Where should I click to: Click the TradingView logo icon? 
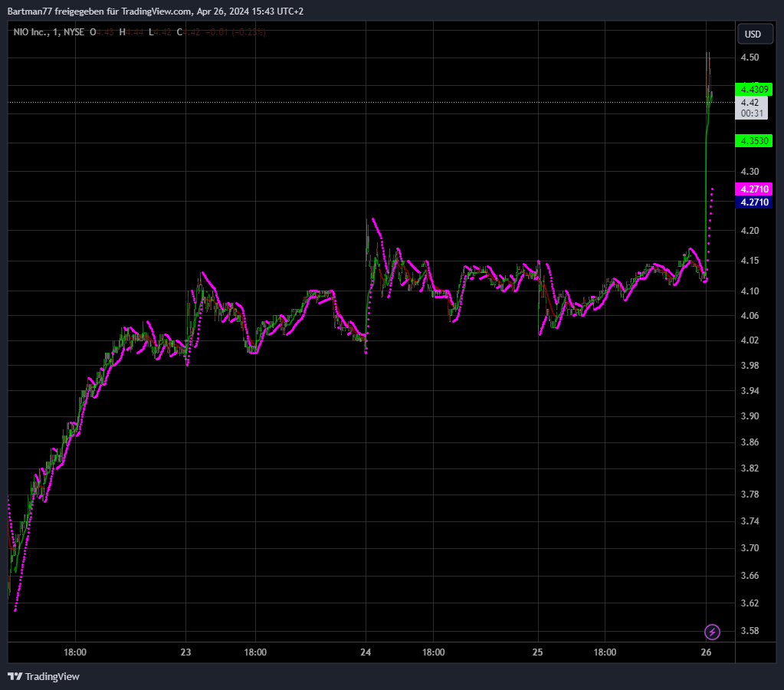[x=15, y=676]
